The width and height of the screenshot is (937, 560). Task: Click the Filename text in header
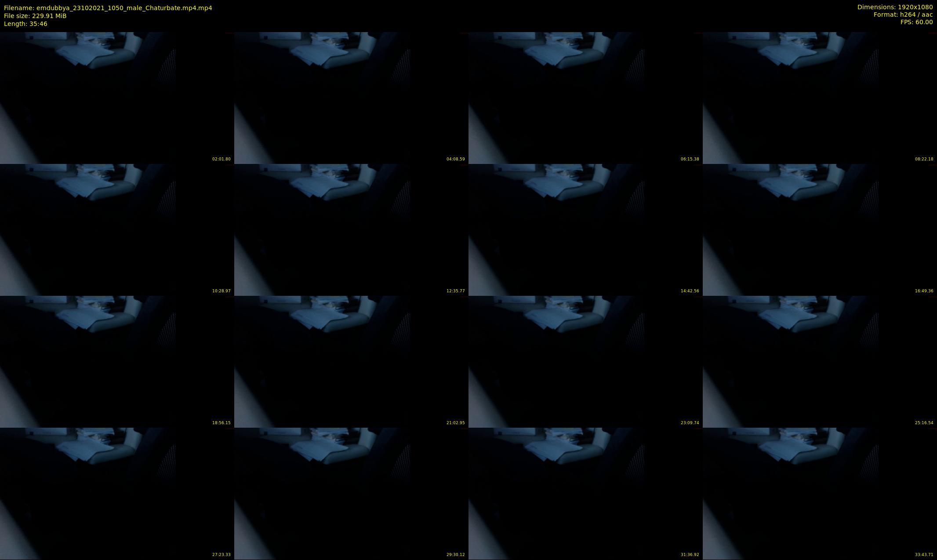tap(108, 8)
